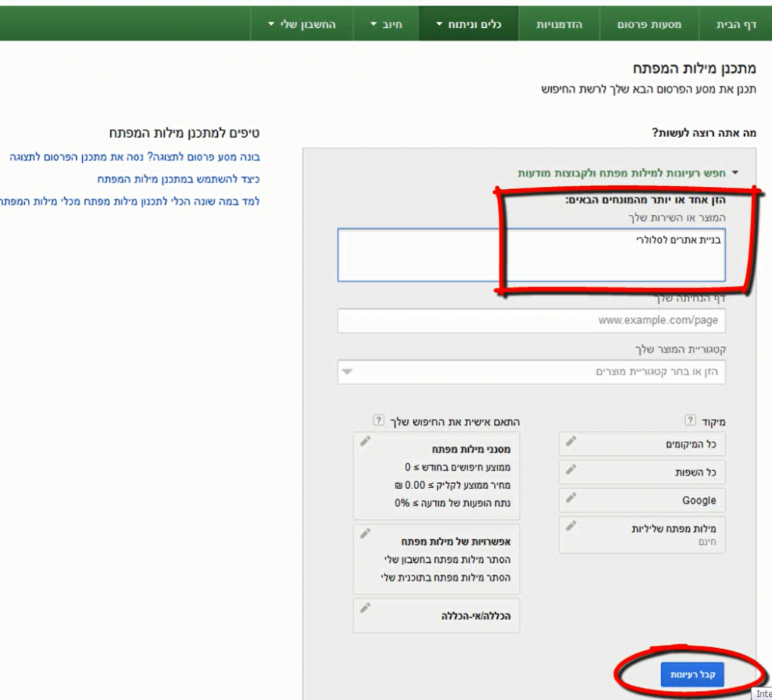The height and width of the screenshot is (700, 772).
Task: Click the כל המיקומים targeting row
Action: (642, 445)
